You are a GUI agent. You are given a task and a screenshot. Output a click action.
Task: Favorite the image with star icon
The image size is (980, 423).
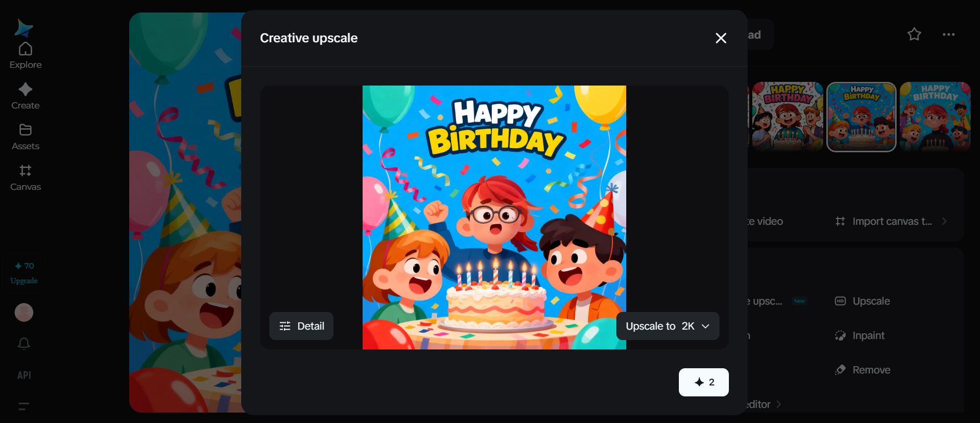click(914, 34)
